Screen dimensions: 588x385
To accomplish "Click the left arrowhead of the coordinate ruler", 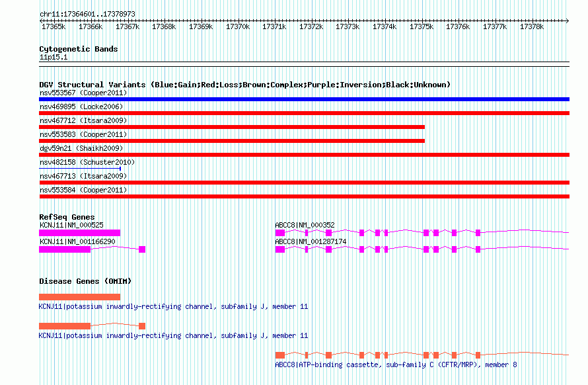I will point(41,21).
